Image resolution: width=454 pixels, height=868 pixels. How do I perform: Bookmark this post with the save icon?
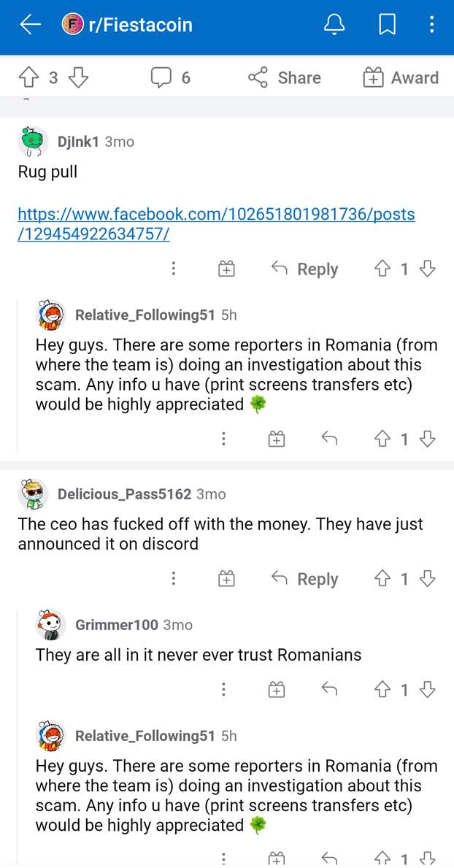(387, 25)
